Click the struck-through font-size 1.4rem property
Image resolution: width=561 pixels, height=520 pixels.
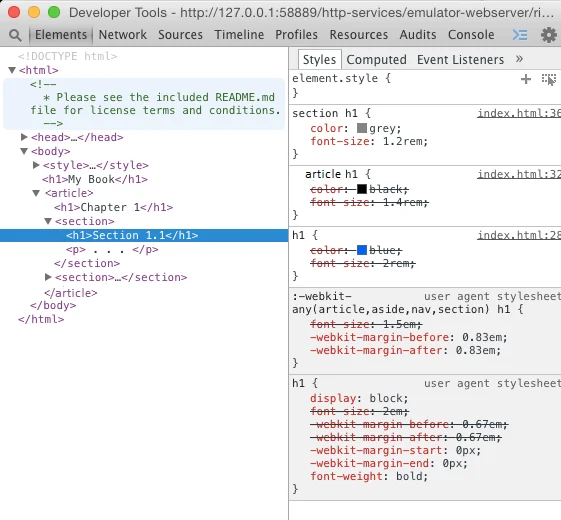click(369, 202)
